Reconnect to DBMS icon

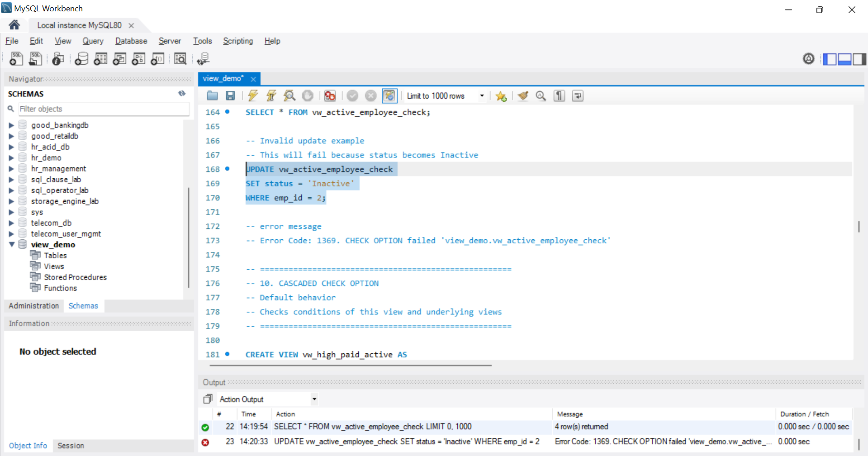click(203, 59)
